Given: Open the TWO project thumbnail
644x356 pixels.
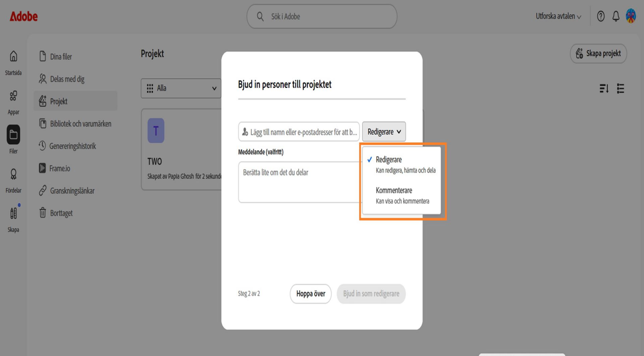Looking at the screenshot, I should click(x=156, y=131).
